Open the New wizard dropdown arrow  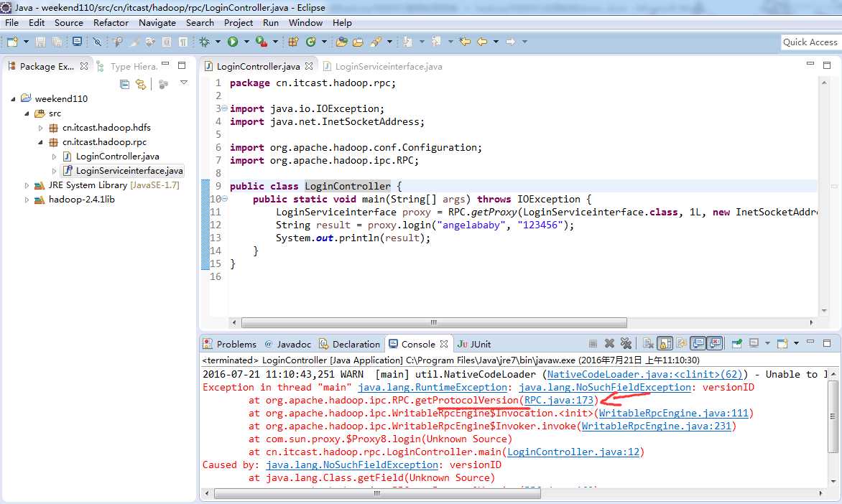tap(26, 42)
